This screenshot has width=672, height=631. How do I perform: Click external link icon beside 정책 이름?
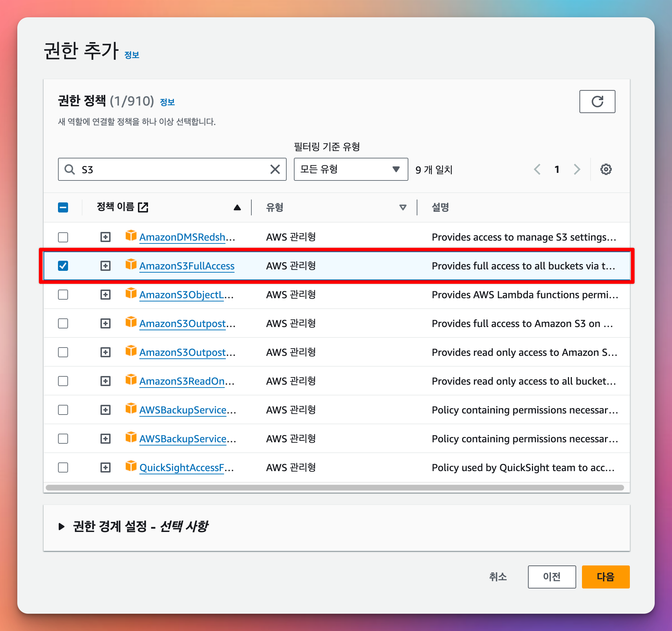coord(143,207)
